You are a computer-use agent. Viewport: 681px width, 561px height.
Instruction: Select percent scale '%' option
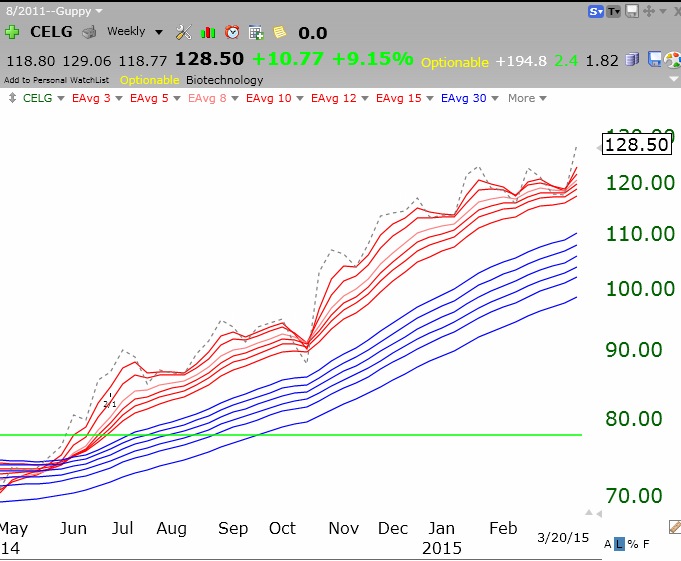coord(633,544)
